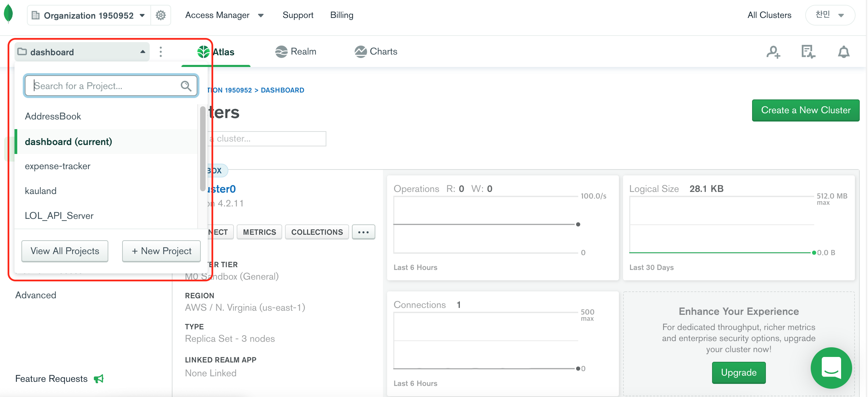Open organization settings gear icon
Viewport: 868px width, 397px height.
[161, 15]
